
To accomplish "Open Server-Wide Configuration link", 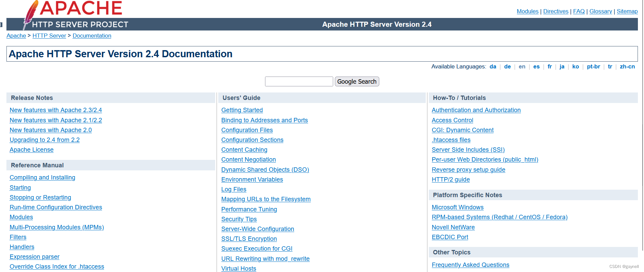I will pos(258,229).
